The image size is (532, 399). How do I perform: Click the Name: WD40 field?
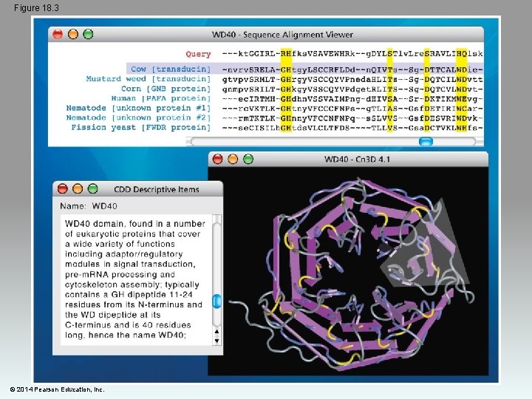click(89, 206)
